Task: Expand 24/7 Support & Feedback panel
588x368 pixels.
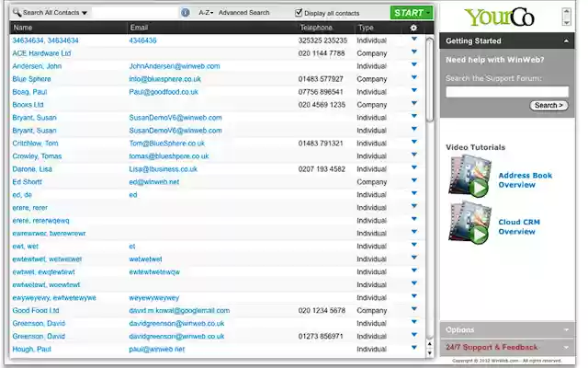Action: [566, 348]
